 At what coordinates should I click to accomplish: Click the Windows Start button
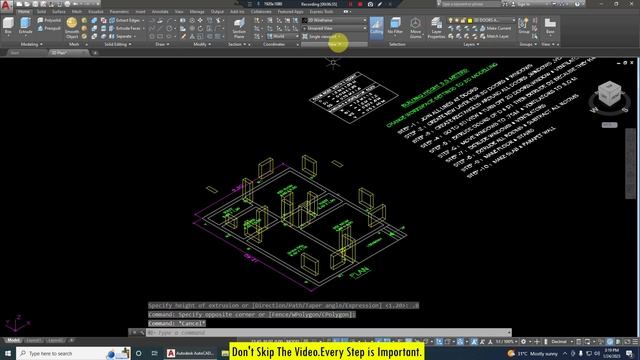coord(8,353)
